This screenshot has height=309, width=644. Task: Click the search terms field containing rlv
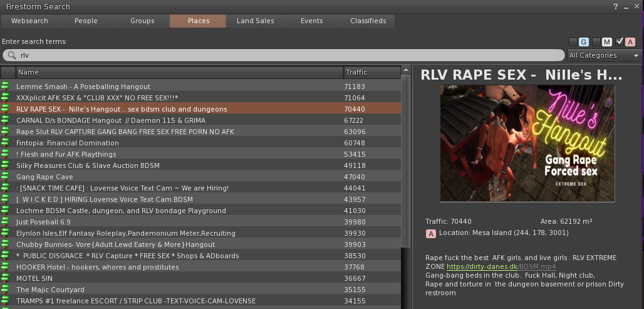click(283, 56)
